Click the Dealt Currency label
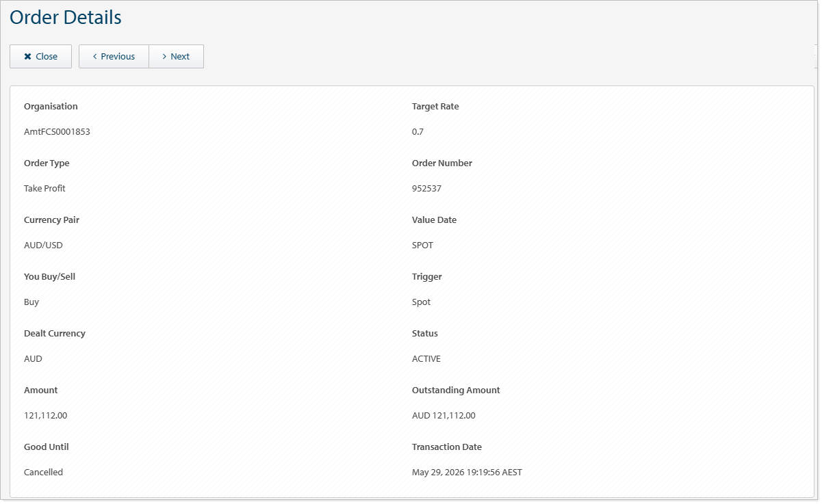The image size is (822, 504). point(55,334)
